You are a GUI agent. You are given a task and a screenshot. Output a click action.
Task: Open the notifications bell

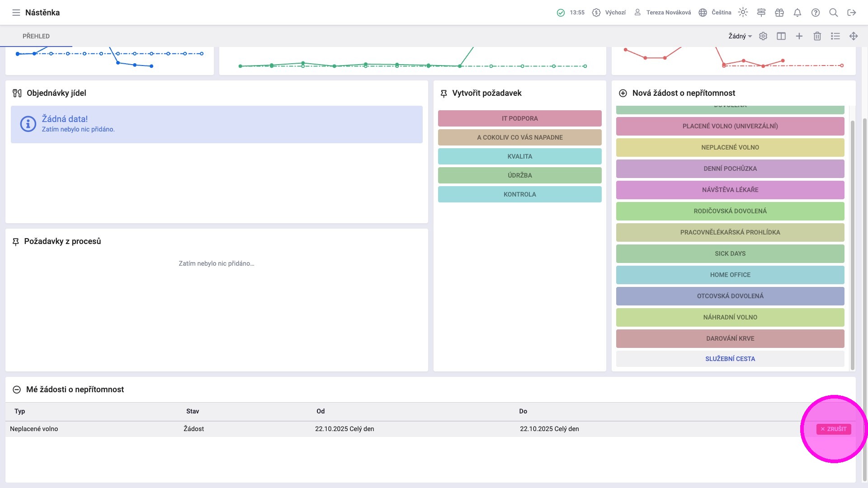(797, 13)
